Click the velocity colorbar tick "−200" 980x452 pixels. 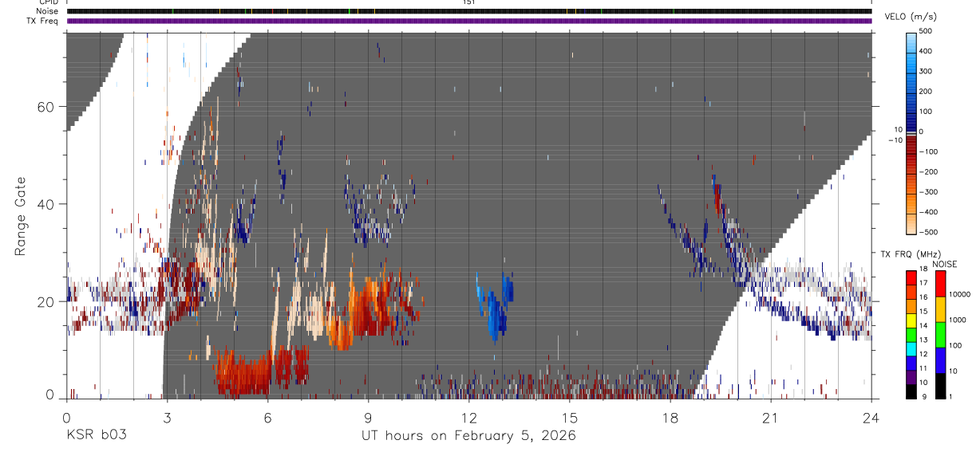(927, 171)
